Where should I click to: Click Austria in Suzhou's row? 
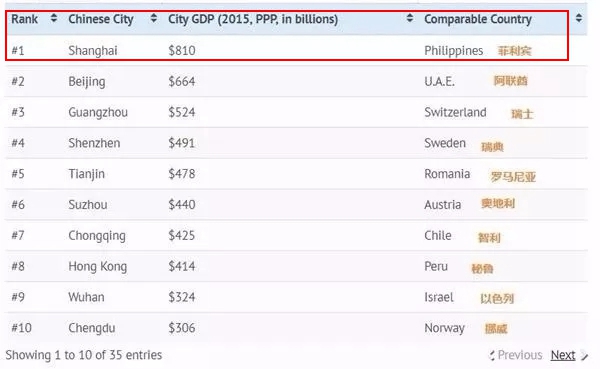click(442, 205)
